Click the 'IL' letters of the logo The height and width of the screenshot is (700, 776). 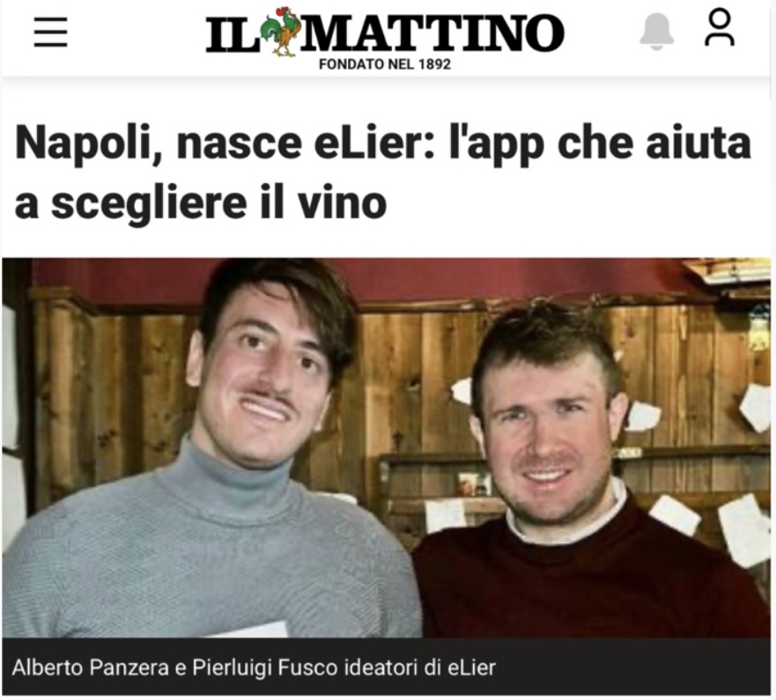click(x=233, y=34)
